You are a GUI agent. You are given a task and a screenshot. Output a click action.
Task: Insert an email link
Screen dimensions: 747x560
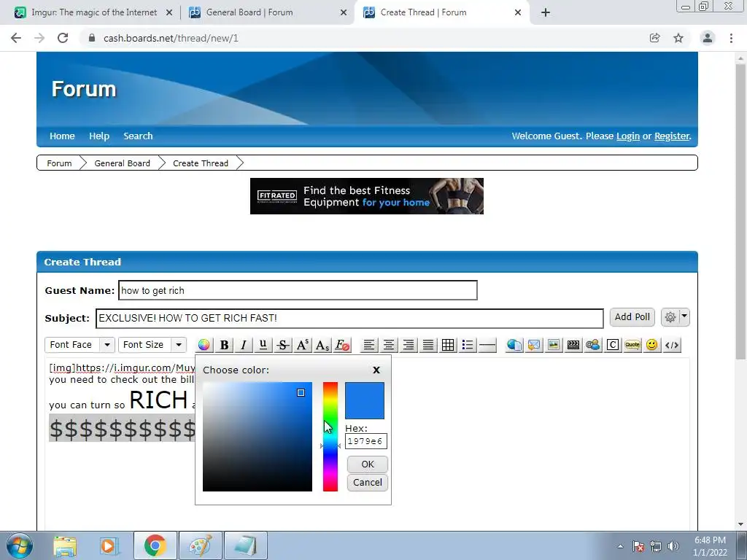click(x=534, y=345)
